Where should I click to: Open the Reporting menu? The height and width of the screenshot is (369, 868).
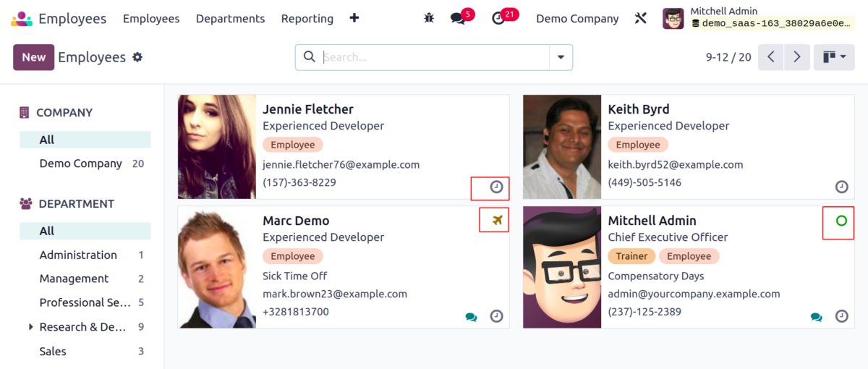307,19
